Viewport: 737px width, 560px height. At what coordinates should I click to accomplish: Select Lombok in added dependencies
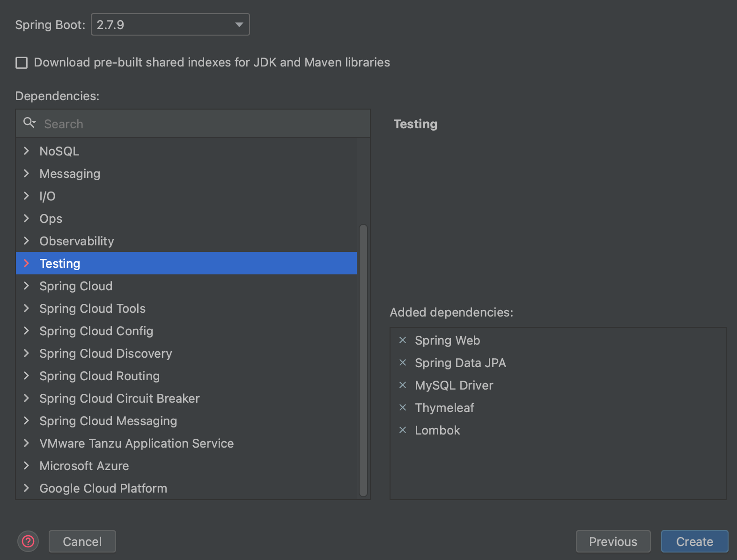(x=438, y=430)
